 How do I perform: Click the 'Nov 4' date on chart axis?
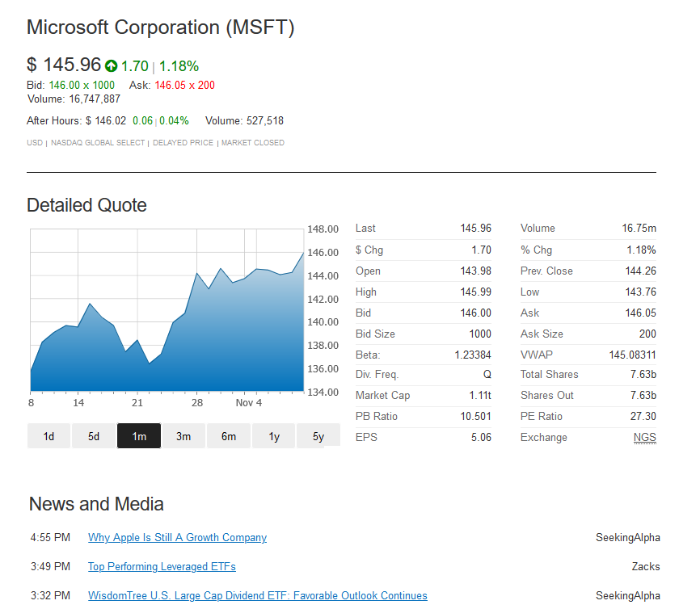pyautogui.click(x=249, y=403)
